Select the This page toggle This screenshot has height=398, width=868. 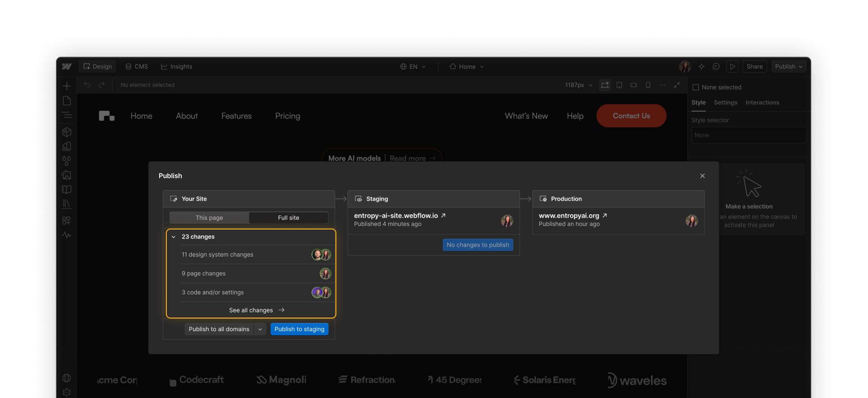tap(209, 218)
